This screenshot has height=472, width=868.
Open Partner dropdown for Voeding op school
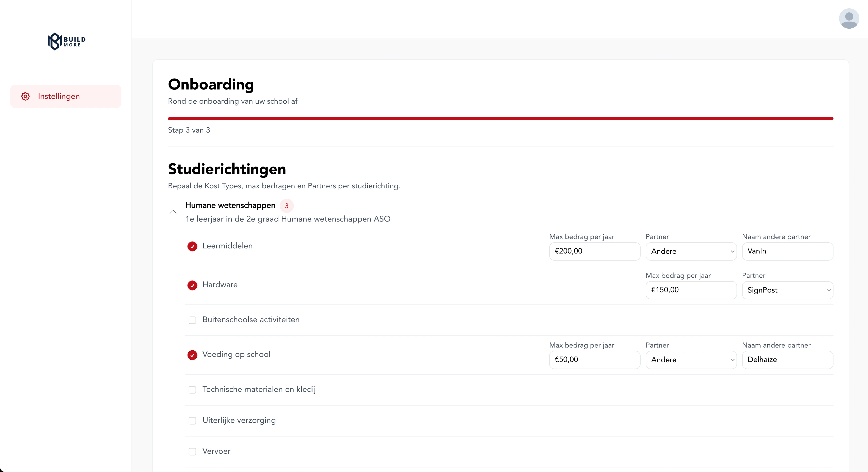click(691, 360)
